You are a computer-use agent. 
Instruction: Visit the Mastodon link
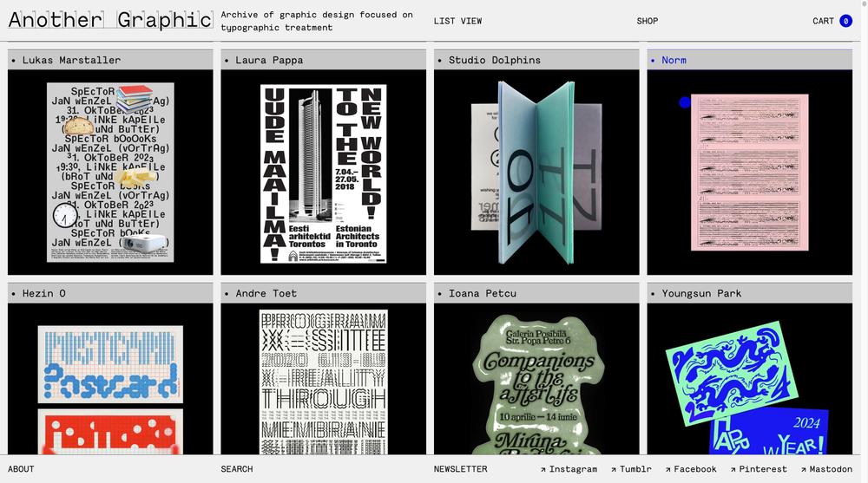click(826, 469)
